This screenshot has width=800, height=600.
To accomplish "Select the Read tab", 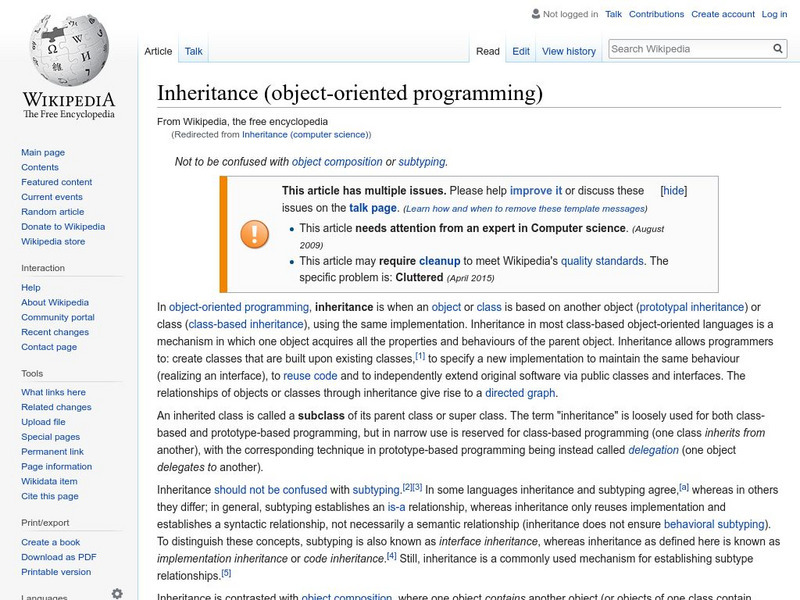I will point(486,51).
